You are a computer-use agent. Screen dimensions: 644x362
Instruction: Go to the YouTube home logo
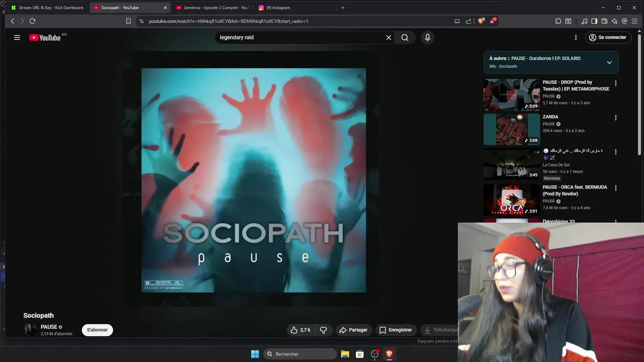tap(45, 38)
